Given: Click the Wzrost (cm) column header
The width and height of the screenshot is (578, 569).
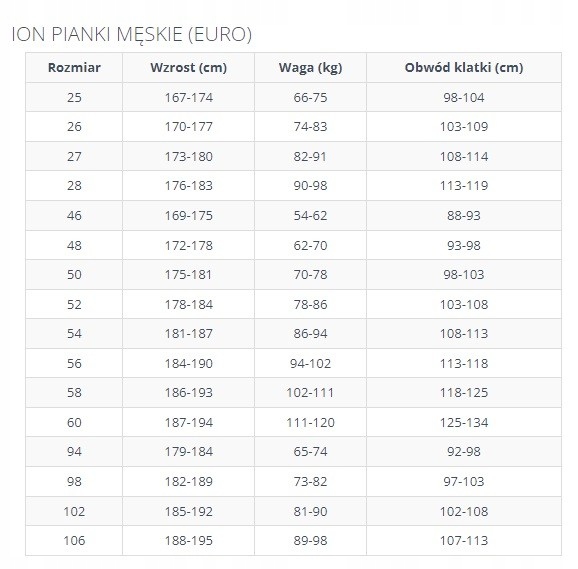Looking at the screenshot, I should point(188,67).
